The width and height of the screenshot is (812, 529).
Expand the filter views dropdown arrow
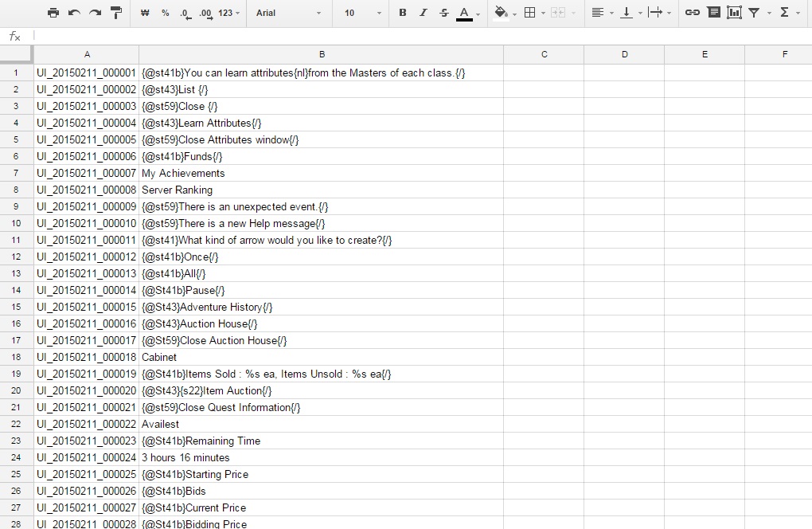point(769,14)
